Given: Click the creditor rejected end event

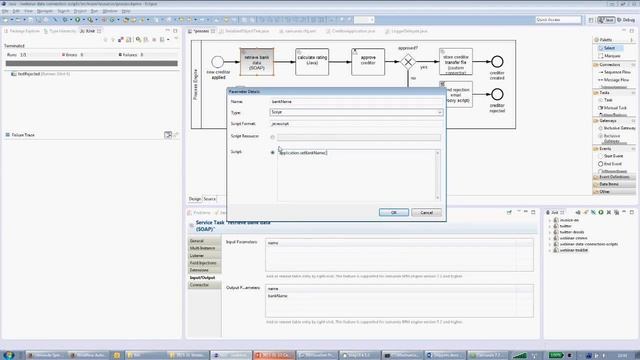Looking at the screenshot, I should coord(497,95).
